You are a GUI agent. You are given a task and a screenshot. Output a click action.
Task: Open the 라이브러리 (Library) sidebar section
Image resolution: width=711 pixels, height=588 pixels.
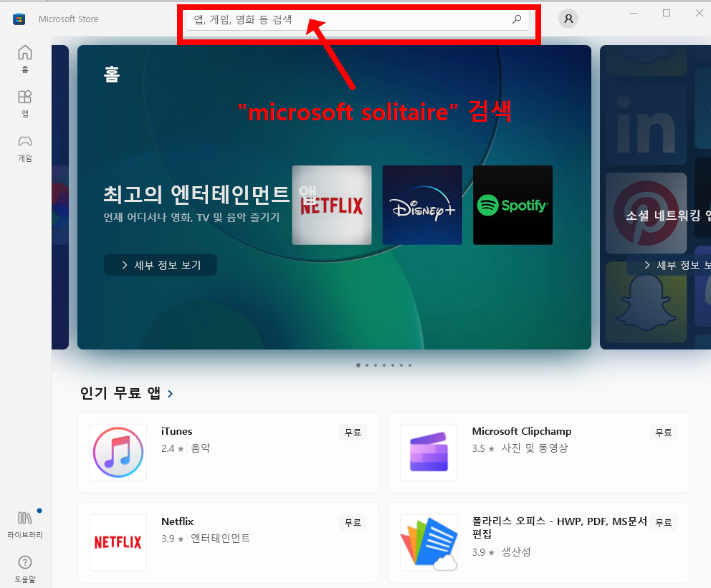[x=25, y=524]
